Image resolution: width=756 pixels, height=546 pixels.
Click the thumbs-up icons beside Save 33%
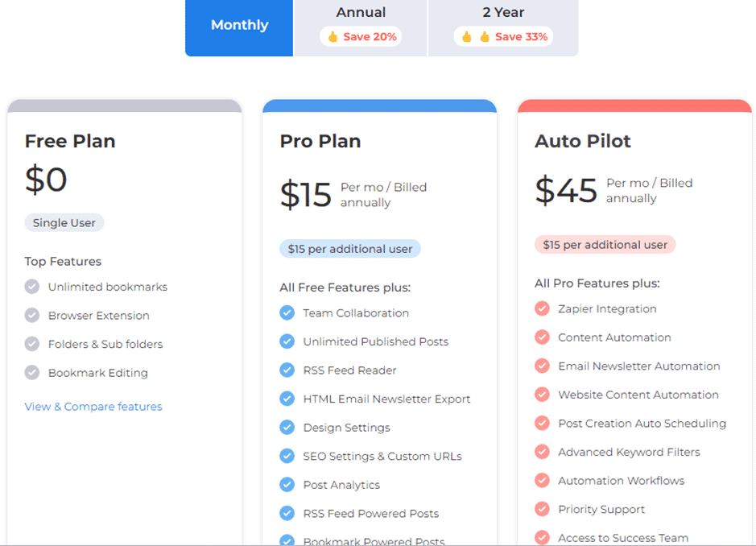pyautogui.click(x=475, y=37)
